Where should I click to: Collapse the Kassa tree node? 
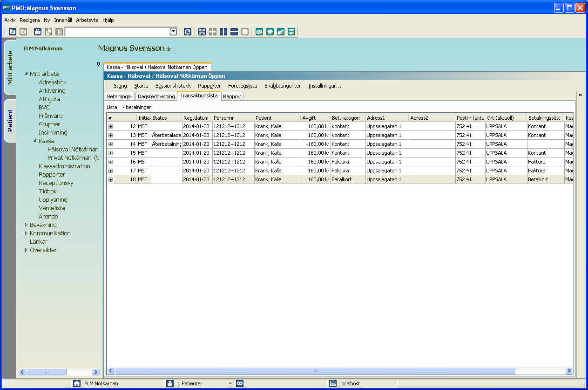click(35, 141)
